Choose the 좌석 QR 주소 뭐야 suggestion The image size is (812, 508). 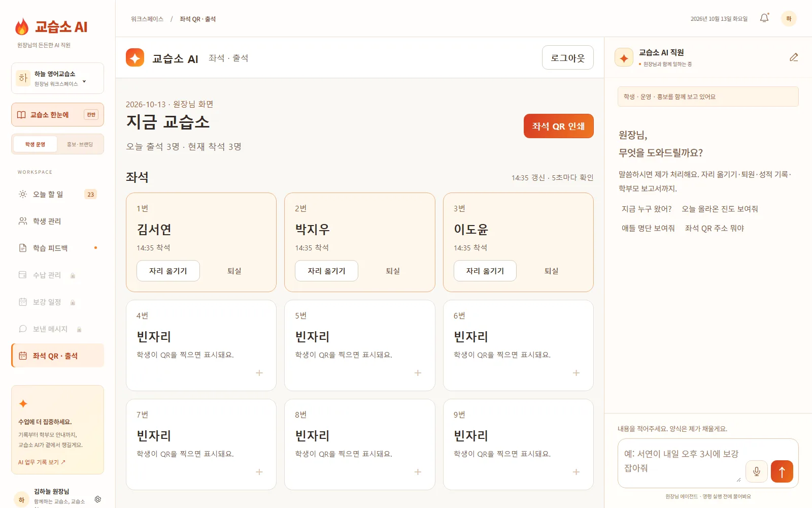715,228
